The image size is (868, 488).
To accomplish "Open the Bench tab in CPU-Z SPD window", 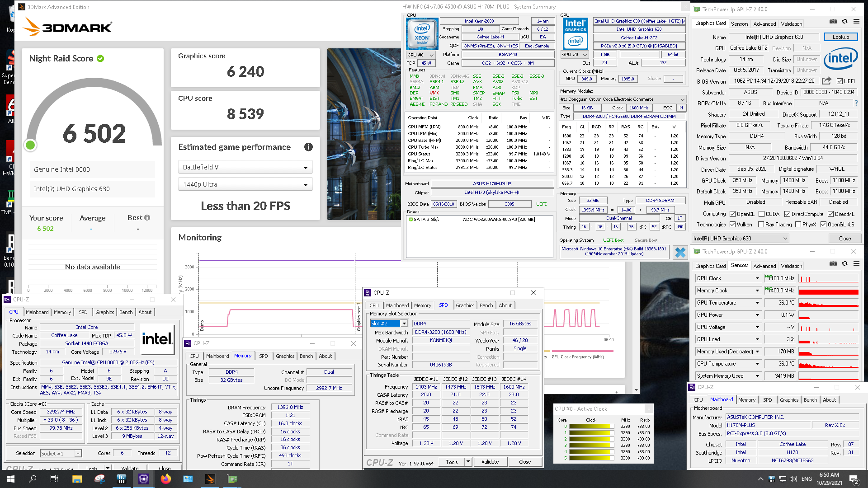I will (x=486, y=305).
